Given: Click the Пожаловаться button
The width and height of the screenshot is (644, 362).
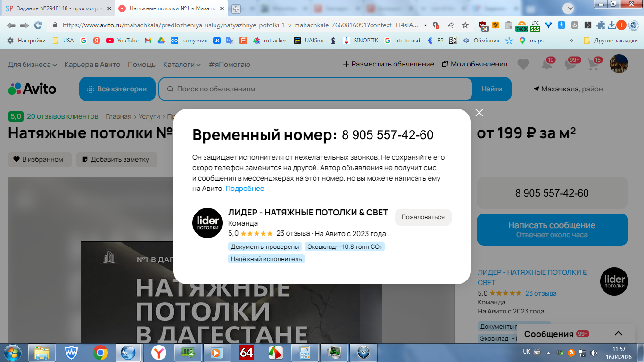Looking at the screenshot, I should tap(423, 217).
